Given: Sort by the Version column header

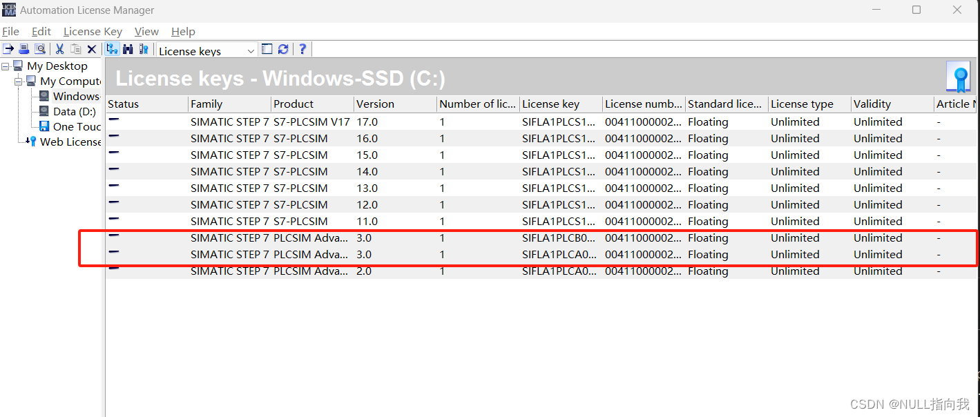Looking at the screenshot, I should click(x=395, y=104).
